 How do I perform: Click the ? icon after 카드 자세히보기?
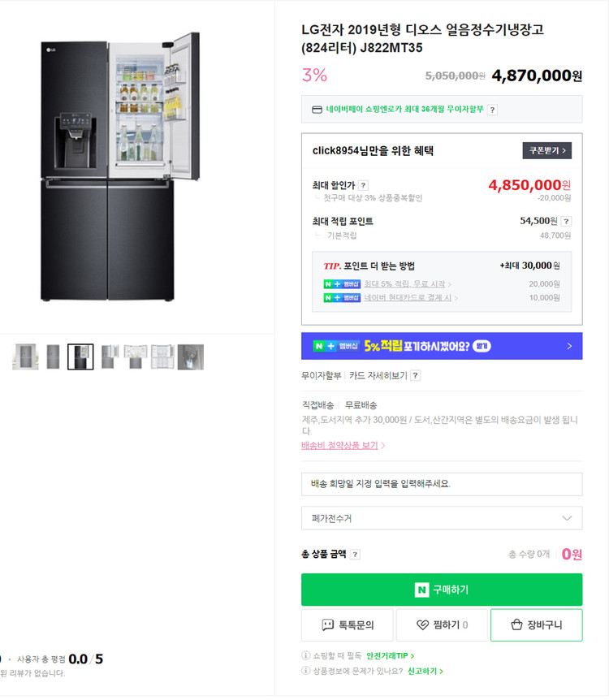tap(414, 375)
